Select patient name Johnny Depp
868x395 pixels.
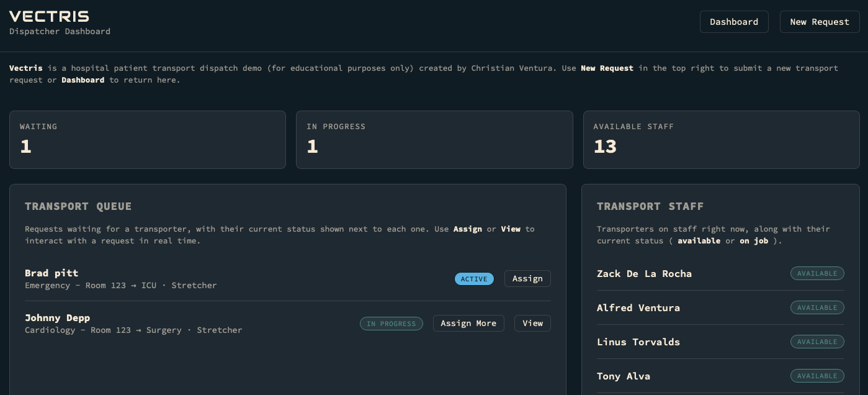click(58, 318)
